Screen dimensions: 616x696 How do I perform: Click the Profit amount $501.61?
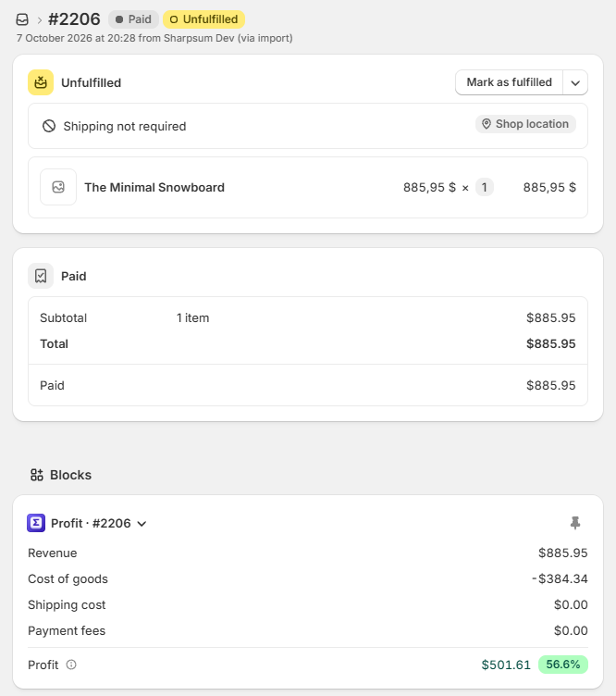coord(506,665)
